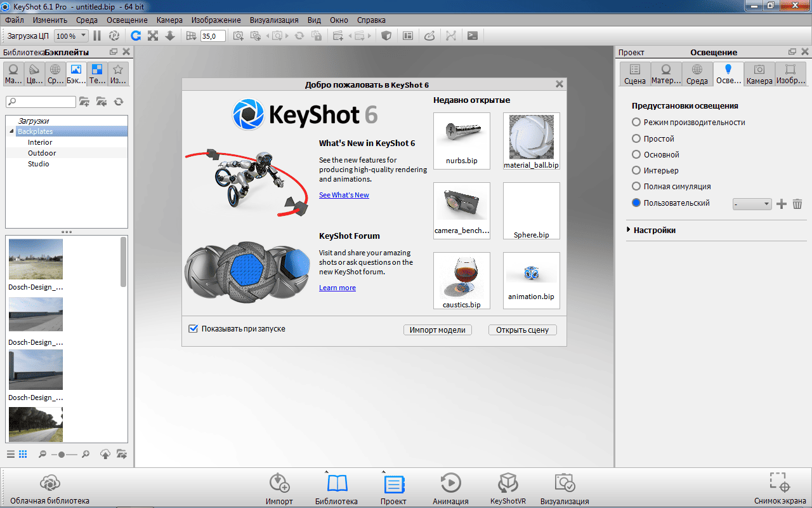812x508 pixels.
Task: Toggle performance mode icon in toolbar
Action: [114, 36]
